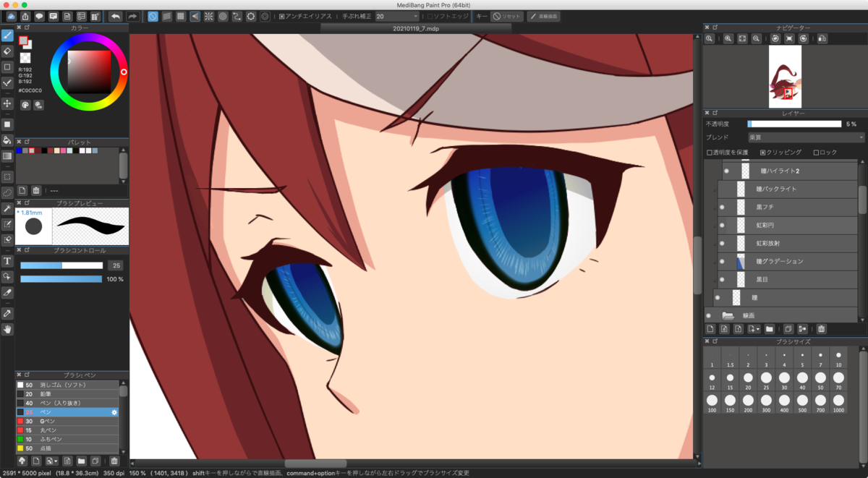Select the 黒目 layer
The image size is (868, 478).
click(x=787, y=279)
